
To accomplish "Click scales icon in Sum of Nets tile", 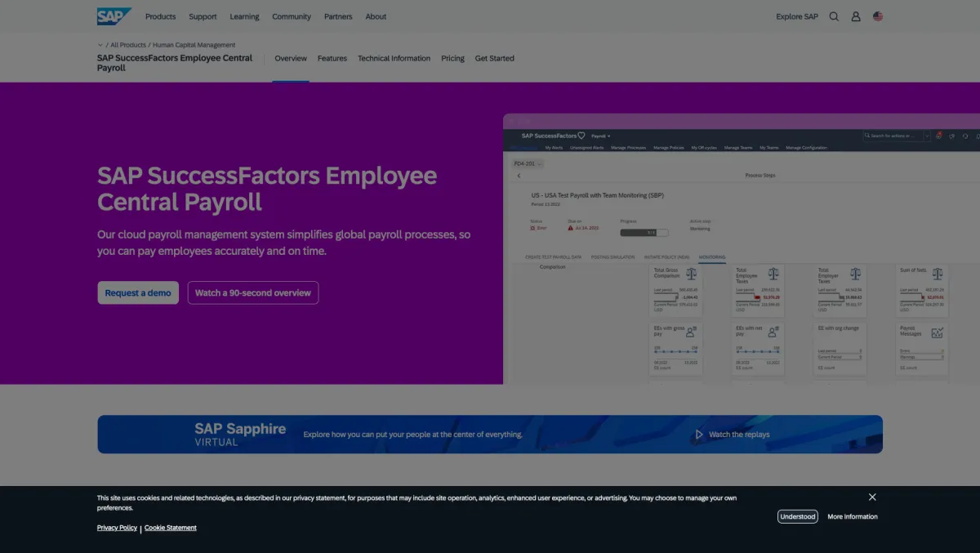I will [x=937, y=274].
